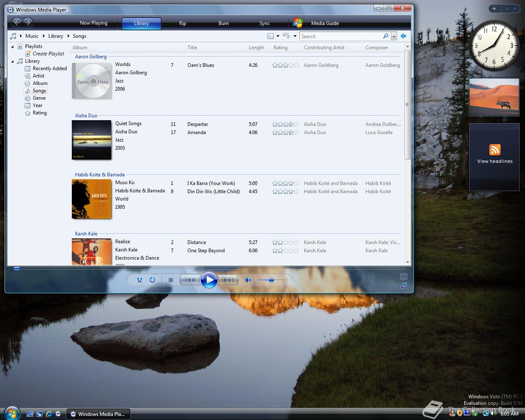Select the song Oam's Blues
The image size is (525, 420).
click(201, 65)
